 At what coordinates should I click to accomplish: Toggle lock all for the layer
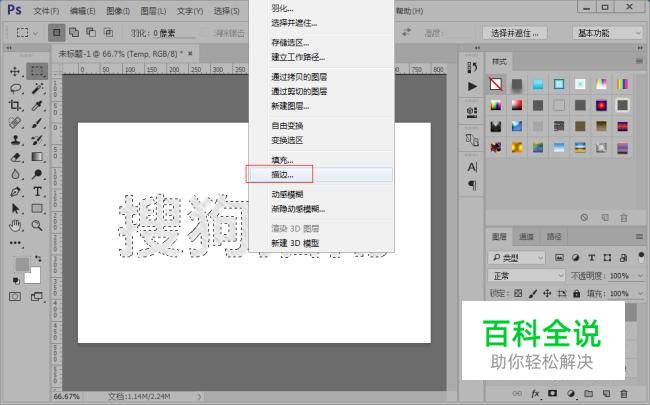(577, 293)
